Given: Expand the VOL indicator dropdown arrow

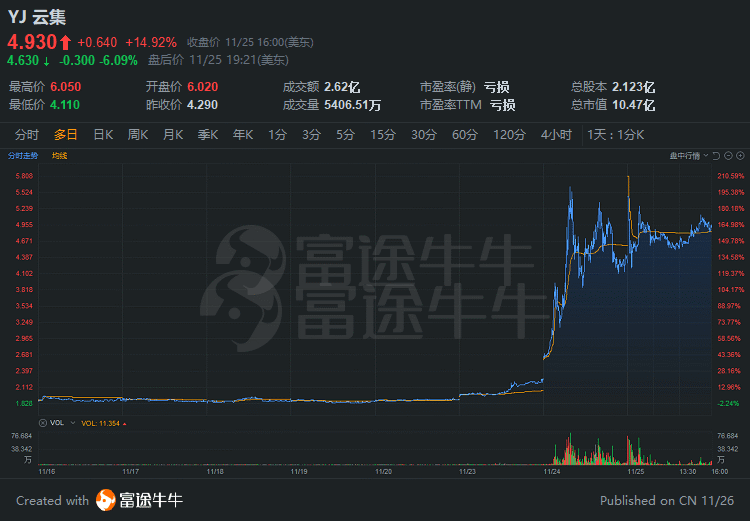Looking at the screenshot, I should point(73,423).
